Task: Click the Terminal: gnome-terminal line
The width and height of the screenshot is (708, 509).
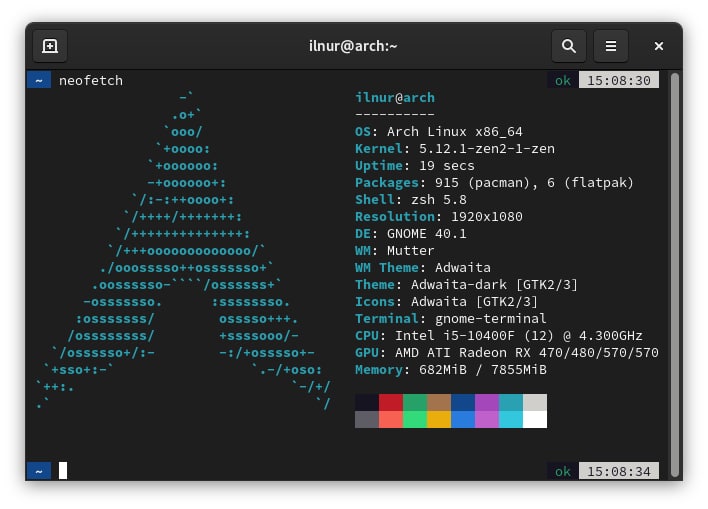Action: [x=451, y=319]
